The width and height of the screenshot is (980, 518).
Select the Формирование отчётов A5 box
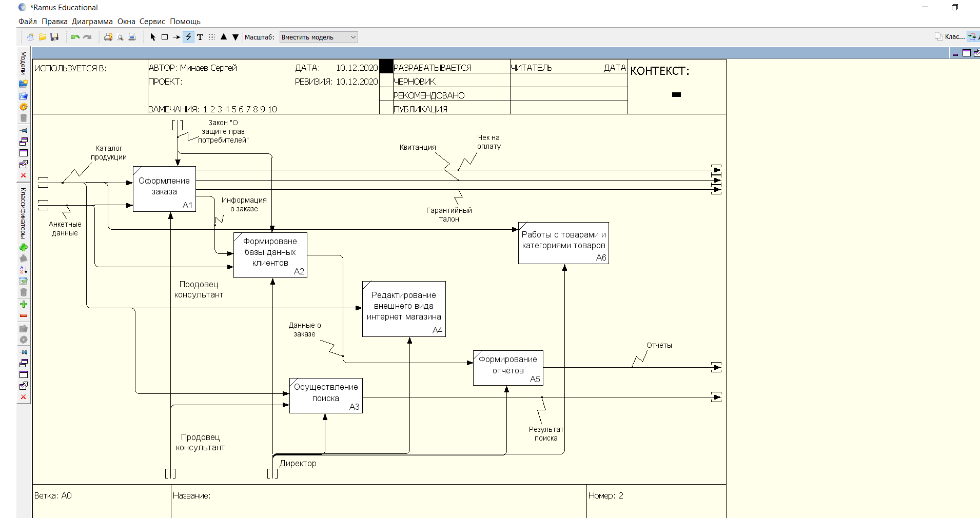(508, 368)
